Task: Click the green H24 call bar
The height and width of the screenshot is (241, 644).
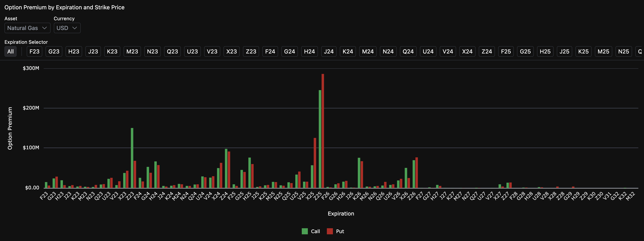Action: point(156,175)
